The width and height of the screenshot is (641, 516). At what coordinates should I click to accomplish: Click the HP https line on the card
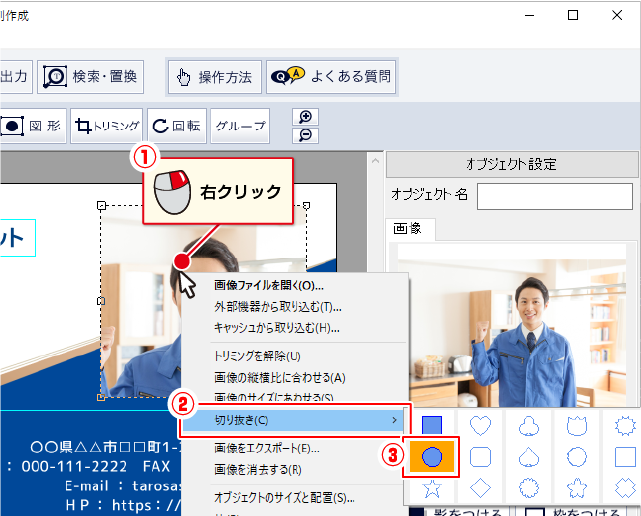tap(123, 505)
